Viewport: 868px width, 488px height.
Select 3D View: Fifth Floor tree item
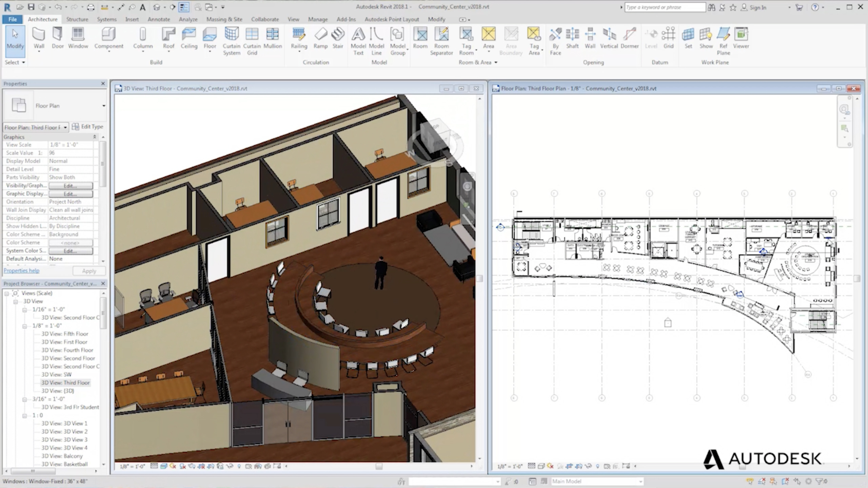point(64,334)
